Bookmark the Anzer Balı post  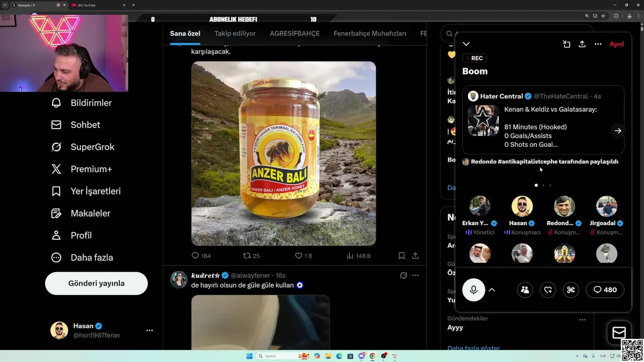pos(401,256)
